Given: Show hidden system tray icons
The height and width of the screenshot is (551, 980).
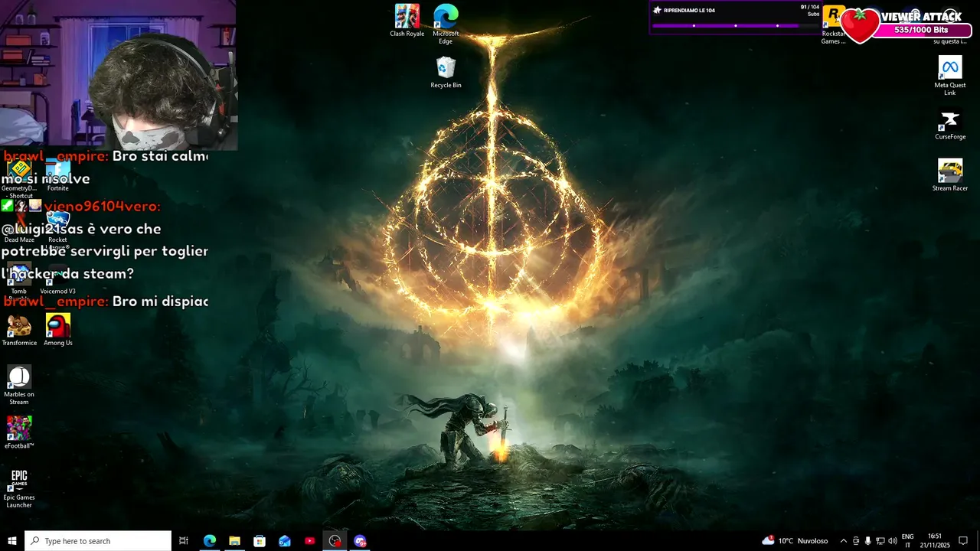Looking at the screenshot, I should point(844,541).
